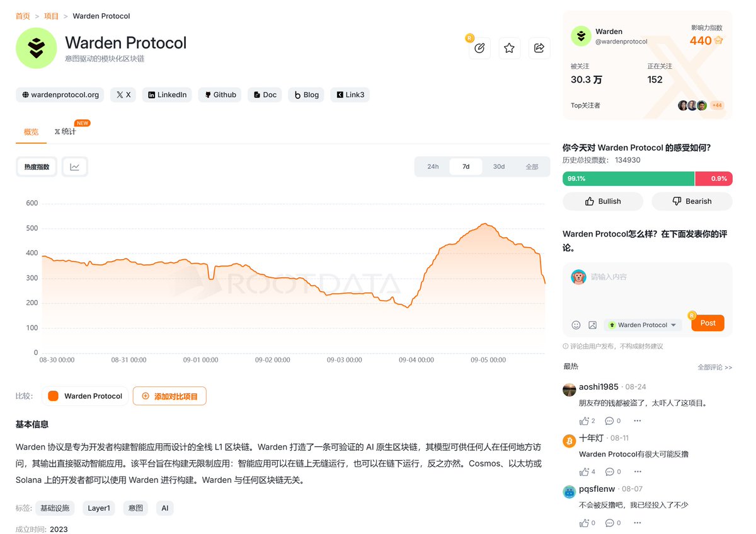756x534 pixels.
Task: Go to 首页 breadcrumb
Action: (23, 16)
